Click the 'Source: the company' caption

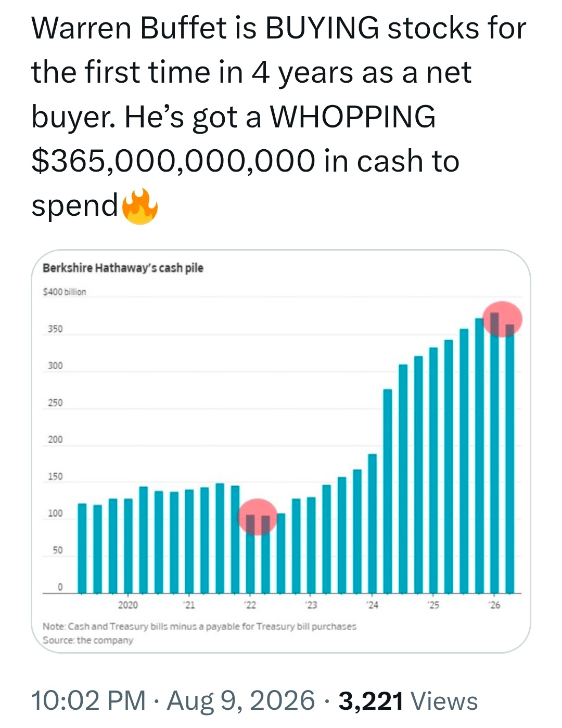88,640
